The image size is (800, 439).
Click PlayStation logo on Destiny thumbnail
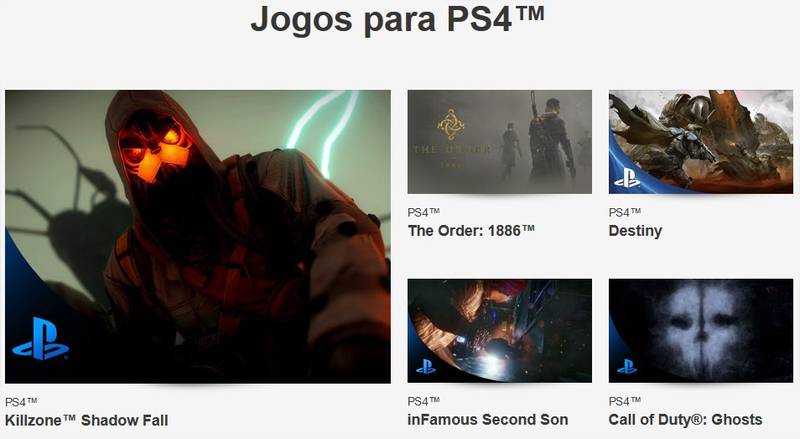tap(627, 178)
